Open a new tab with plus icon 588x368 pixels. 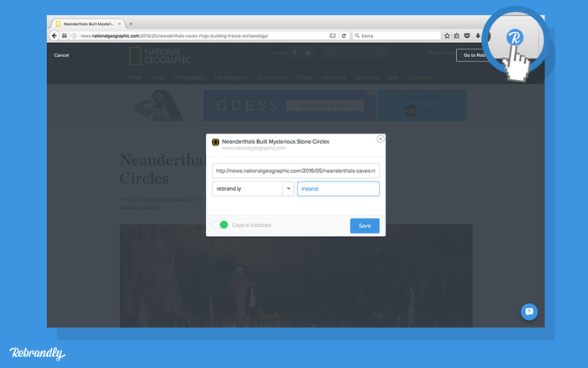pos(131,24)
